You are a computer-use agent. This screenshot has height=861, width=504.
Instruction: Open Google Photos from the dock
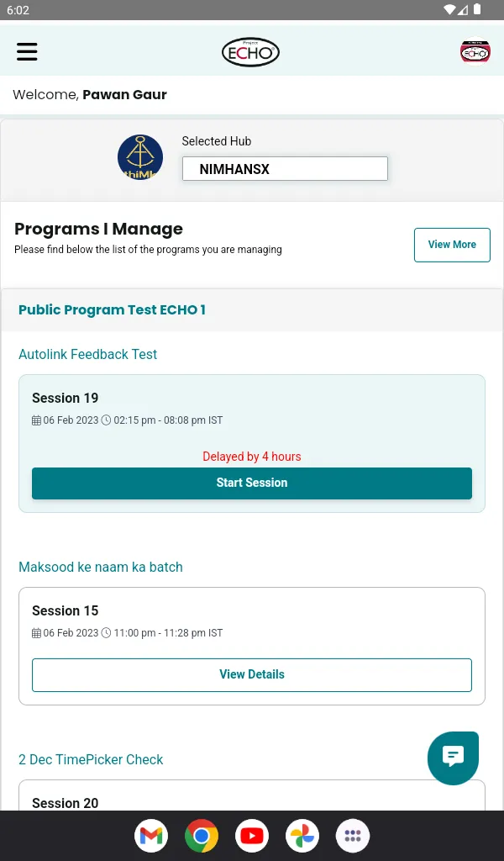pos(302,836)
